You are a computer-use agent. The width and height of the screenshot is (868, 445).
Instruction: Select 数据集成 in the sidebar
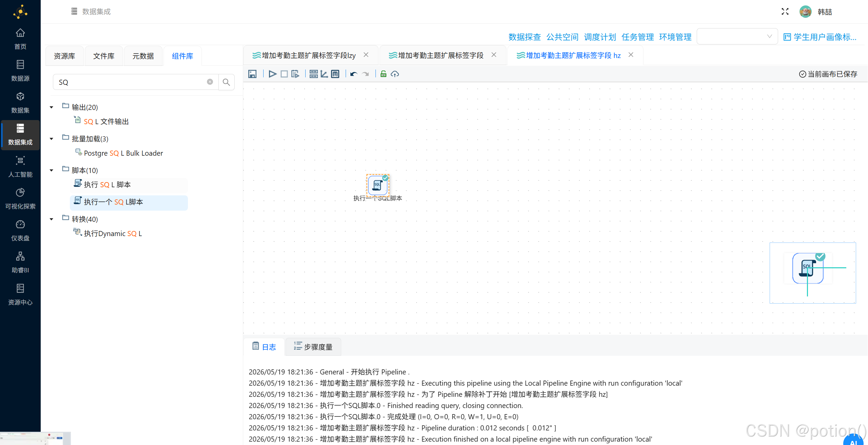click(x=20, y=135)
